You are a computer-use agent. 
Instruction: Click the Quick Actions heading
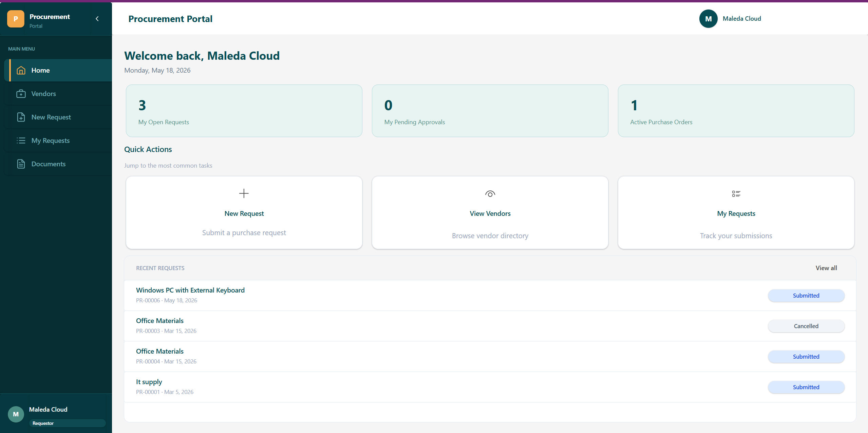coord(148,149)
